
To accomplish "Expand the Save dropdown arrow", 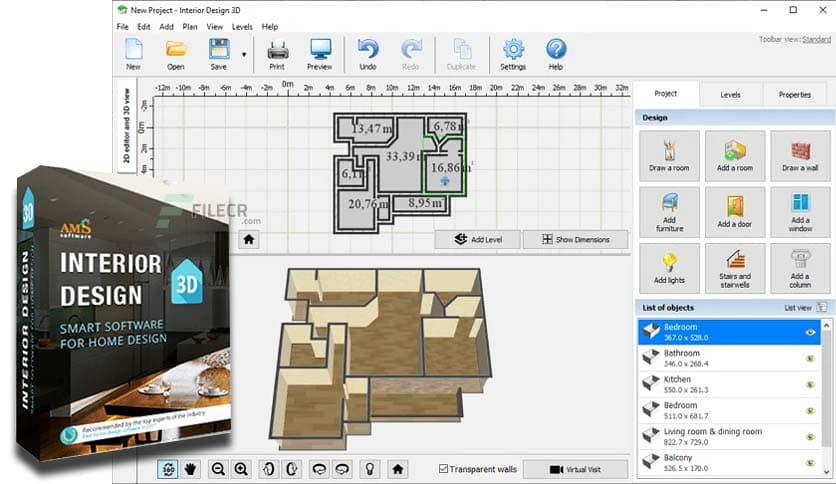I will [244, 54].
